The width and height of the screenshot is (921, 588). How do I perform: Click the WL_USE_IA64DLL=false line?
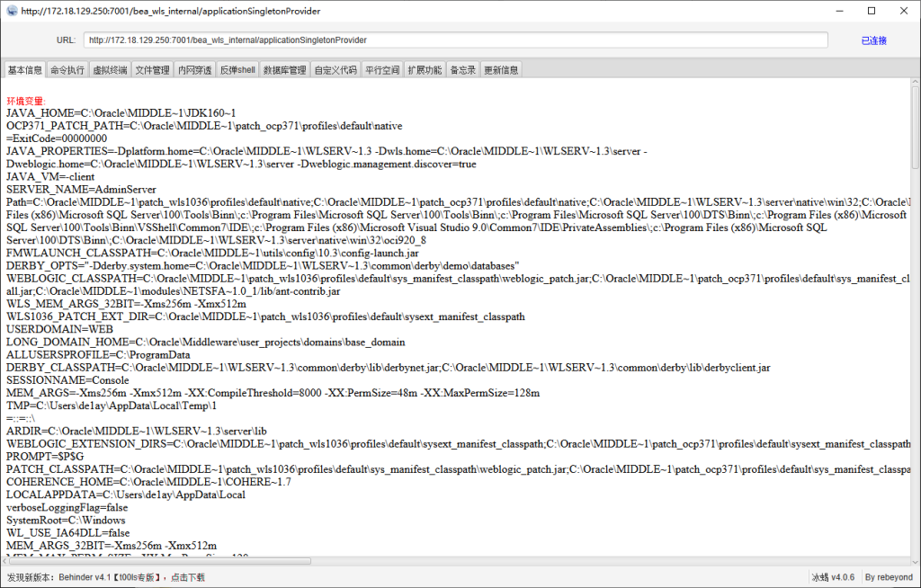(x=68, y=533)
